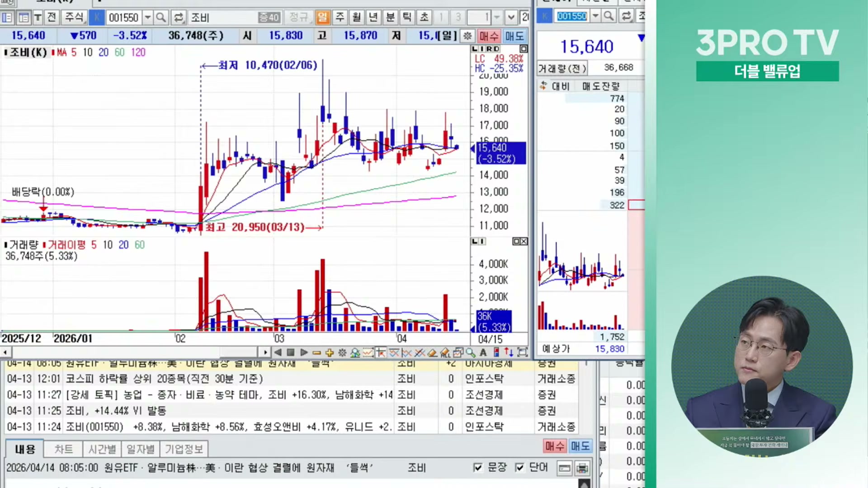Click the chart play forward arrow
The width and height of the screenshot is (868, 488).
coord(304,352)
